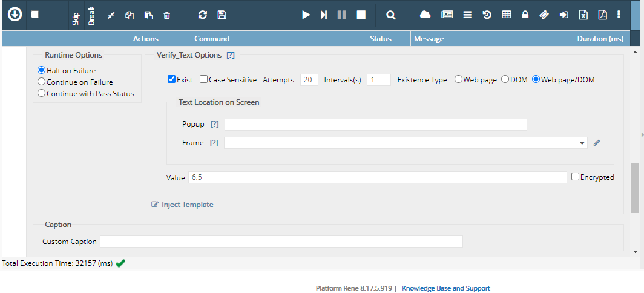644x293 pixels.
Task: Click the trash delete icon
Action: click(x=167, y=15)
